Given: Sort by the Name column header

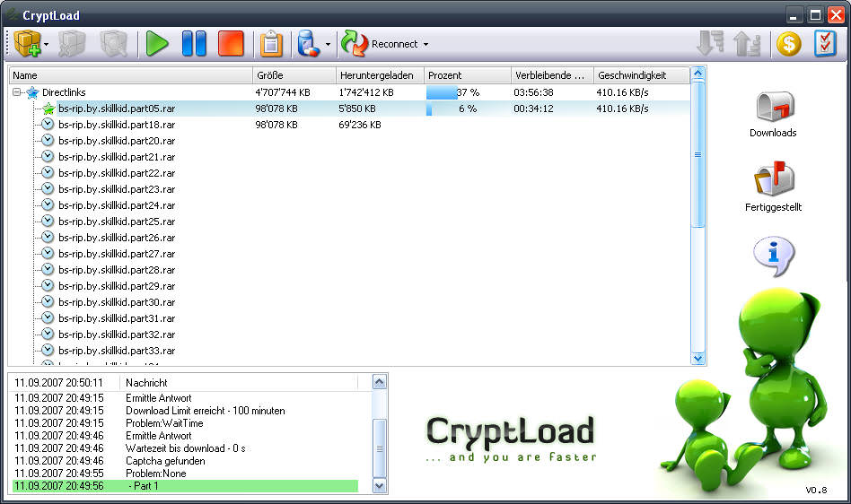Looking at the screenshot, I should click(130, 75).
